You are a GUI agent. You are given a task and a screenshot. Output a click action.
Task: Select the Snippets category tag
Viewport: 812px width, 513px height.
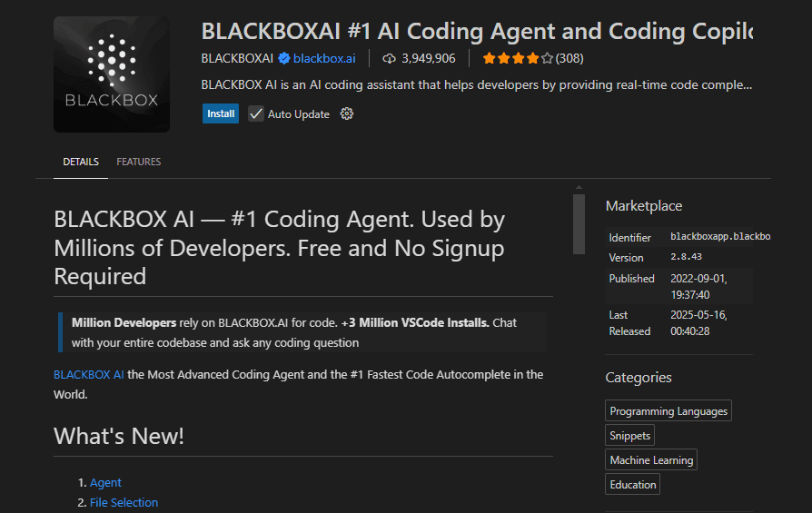[629, 435]
